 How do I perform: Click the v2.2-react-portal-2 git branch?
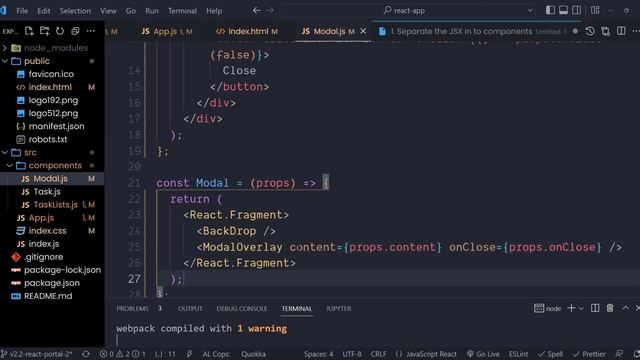37,354
